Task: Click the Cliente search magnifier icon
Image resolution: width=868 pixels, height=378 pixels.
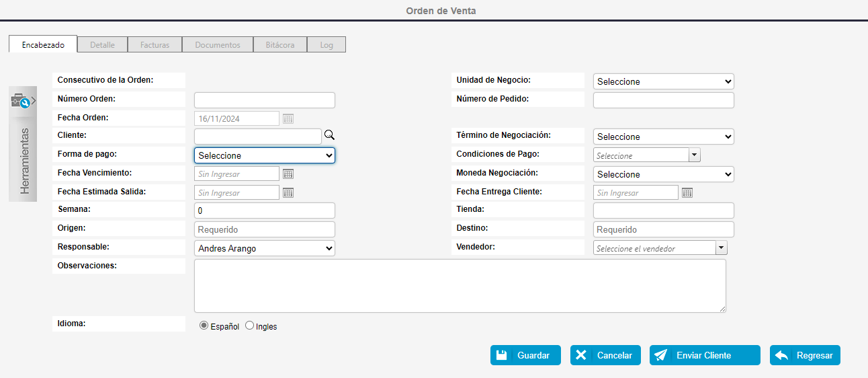Action: [x=329, y=135]
